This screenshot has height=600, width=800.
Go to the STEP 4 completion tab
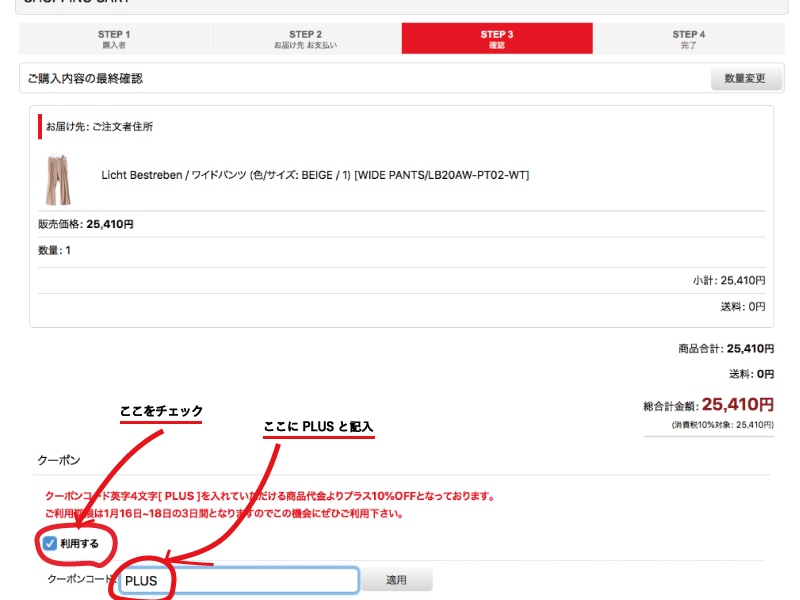(x=689, y=39)
